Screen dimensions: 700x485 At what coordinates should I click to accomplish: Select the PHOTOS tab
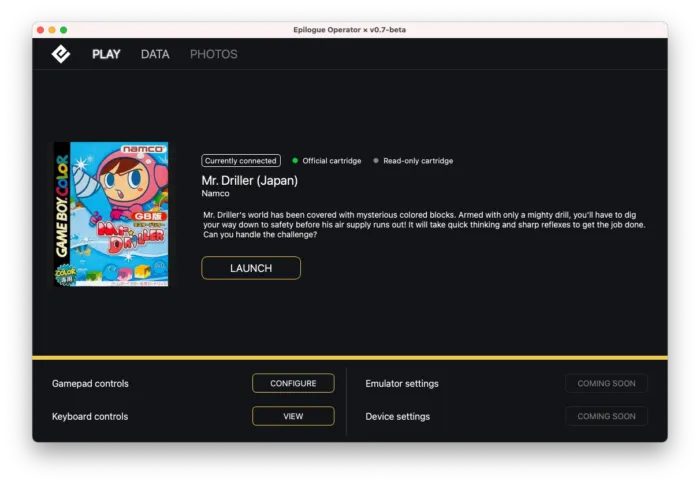point(214,54)
